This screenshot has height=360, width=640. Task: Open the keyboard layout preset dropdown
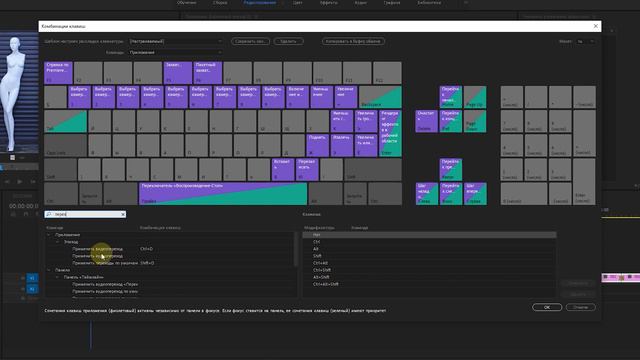click(176, 41)
